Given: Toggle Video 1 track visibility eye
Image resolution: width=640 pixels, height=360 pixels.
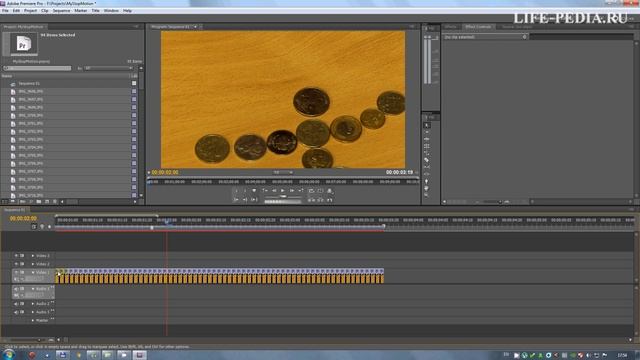Looking at the screenshot, I should tap(16, 272).
